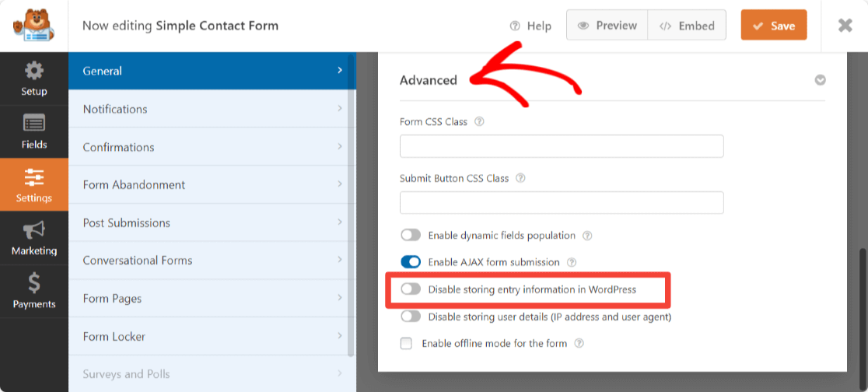Select the Settings sliders icon
Viewport: 868px width, 392px height.
pos(33,177)
